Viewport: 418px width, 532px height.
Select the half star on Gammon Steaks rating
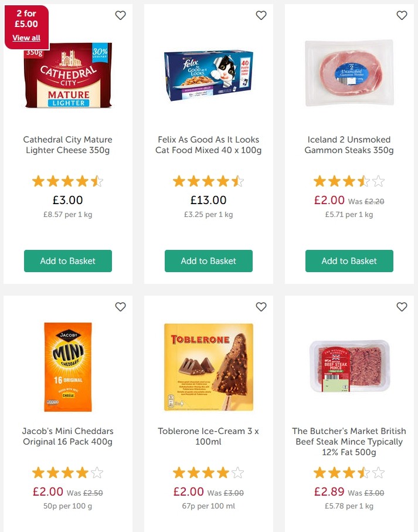coord(365,181)
